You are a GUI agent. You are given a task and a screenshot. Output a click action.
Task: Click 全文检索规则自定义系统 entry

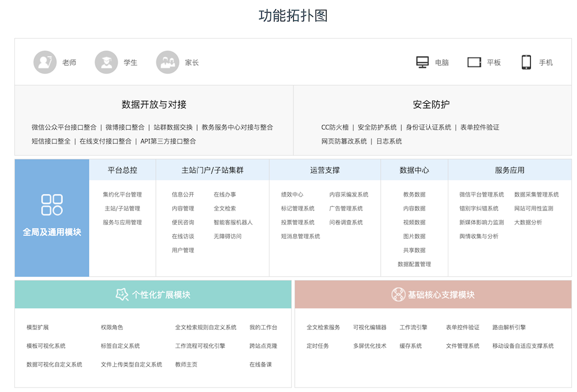(206, 327)
